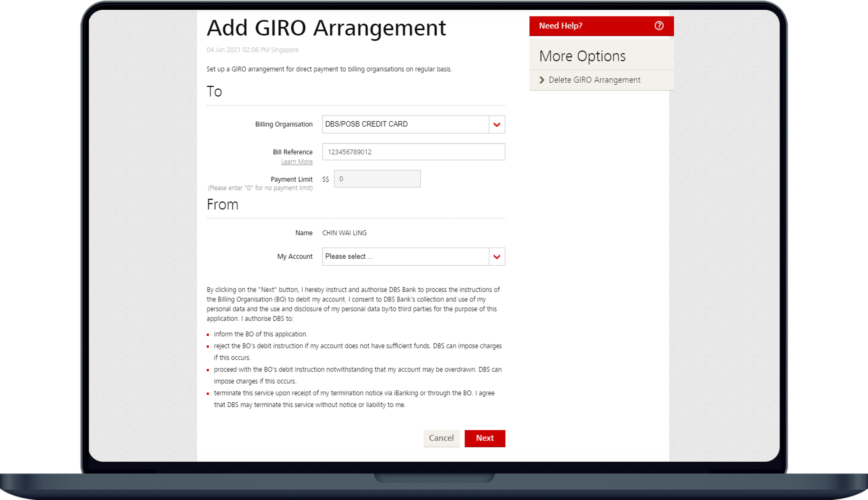Click the Add GIRO Arrangement page title

326,28
